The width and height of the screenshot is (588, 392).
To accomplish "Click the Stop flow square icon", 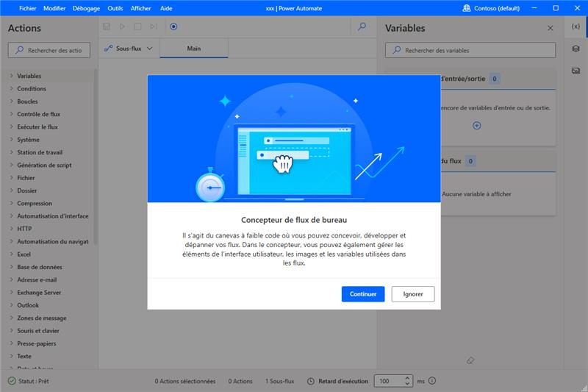I will pyautogui.click(x=137, y=26).
